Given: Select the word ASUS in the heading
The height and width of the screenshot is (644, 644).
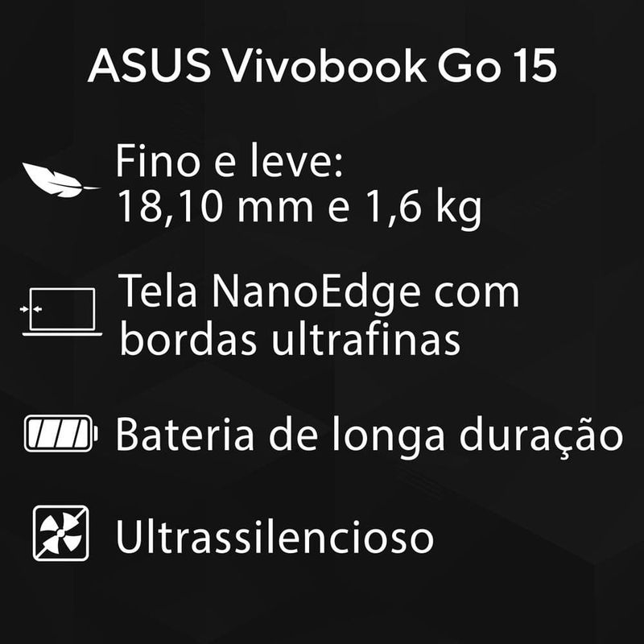Looking at the screenshot, I should (150, 66).
